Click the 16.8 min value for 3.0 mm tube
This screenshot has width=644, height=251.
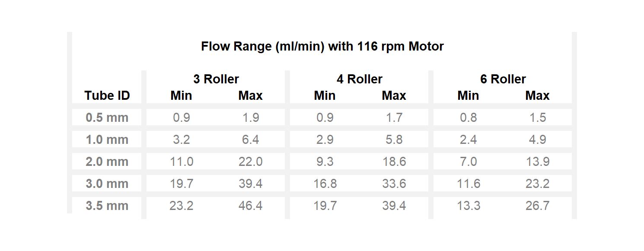pyautogui.click(x=325, y=184)
